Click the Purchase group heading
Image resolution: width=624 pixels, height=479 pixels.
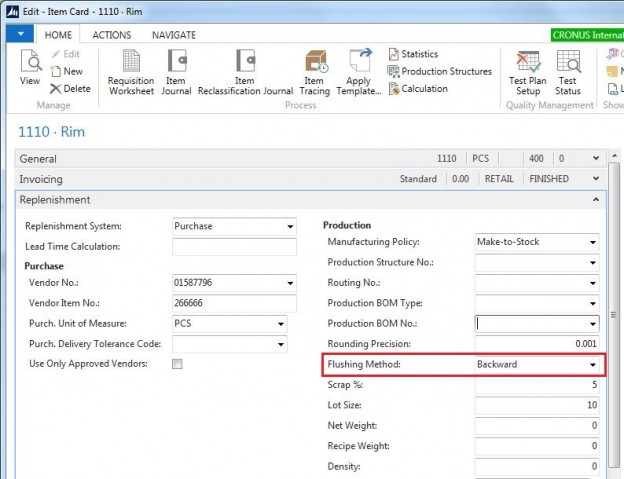click(44, 266)
